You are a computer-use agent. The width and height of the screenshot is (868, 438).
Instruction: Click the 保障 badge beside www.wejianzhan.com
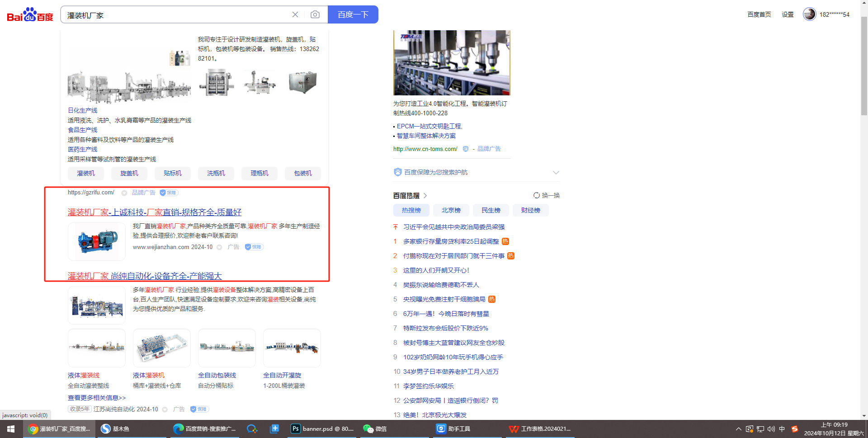pyautogui.click(x=254, y=247)
